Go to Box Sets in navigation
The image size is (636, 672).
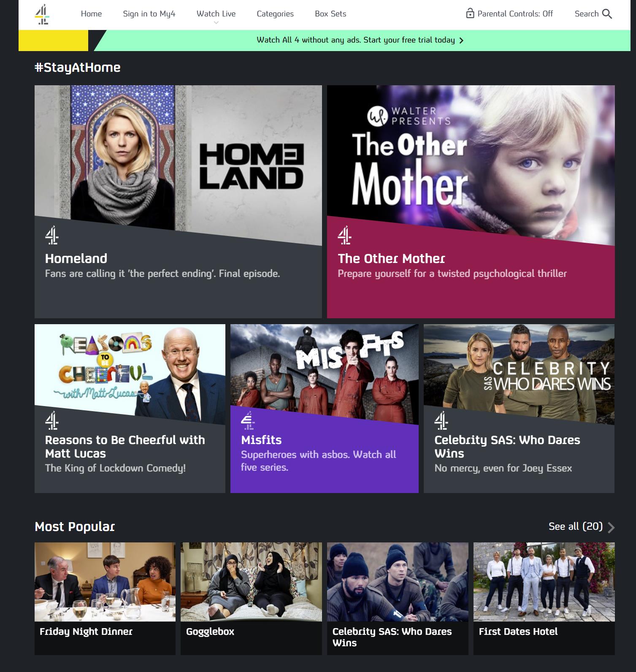coord(330,14)
